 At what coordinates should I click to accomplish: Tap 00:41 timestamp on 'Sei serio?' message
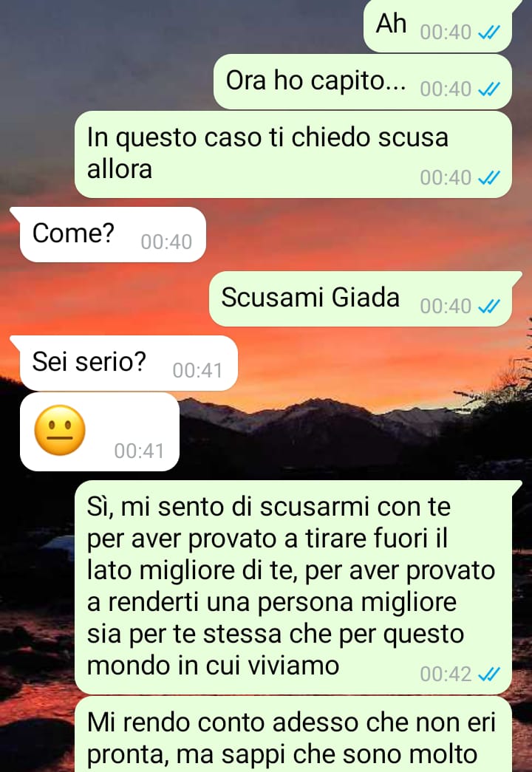(x=197, y=371)
